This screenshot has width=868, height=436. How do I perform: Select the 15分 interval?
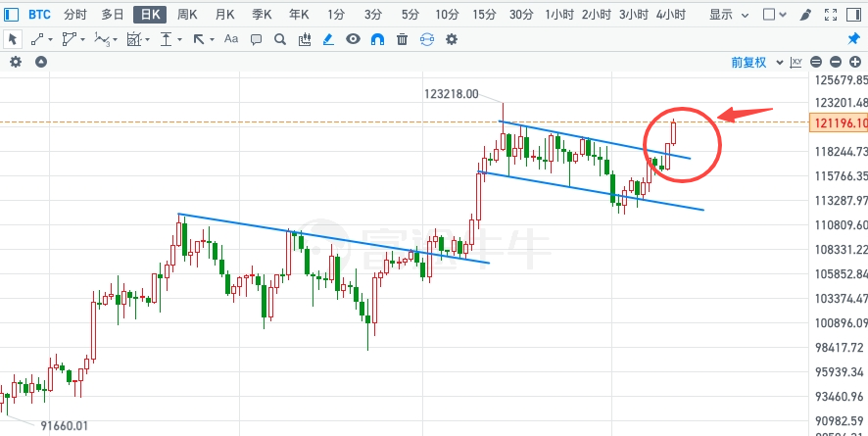pyautogui.click(x=484, y=15)
